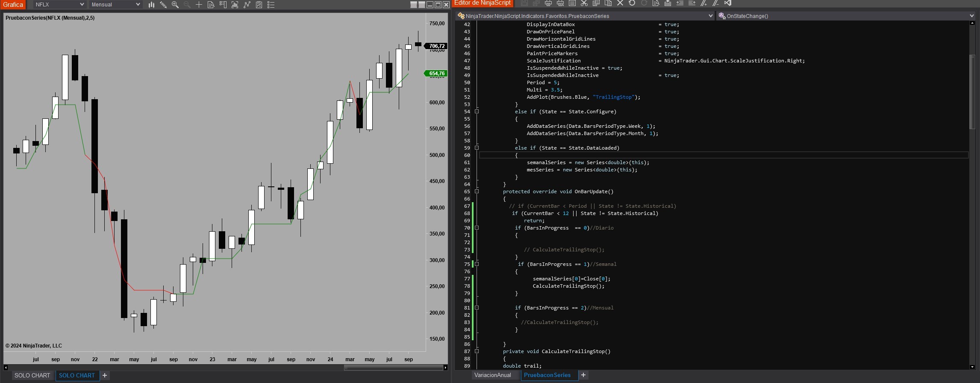Click the chart scrollbar right arrow
The image size is (980, 383).
tap(445, 367)
